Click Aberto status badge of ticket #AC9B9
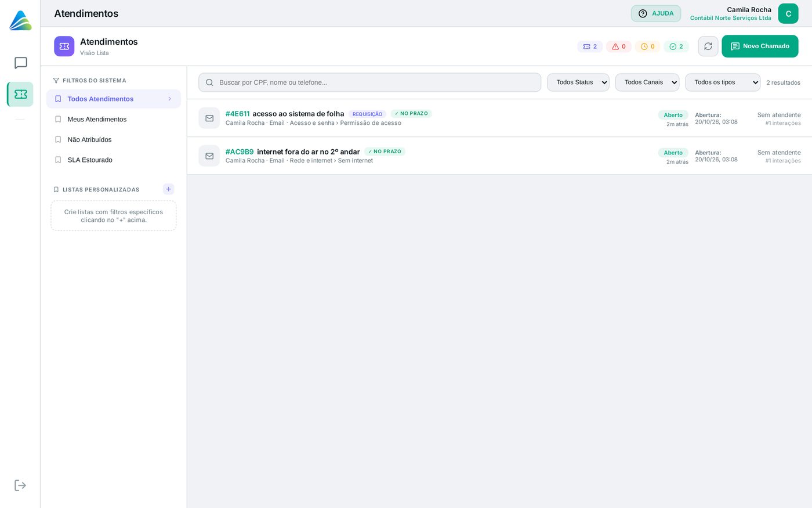Image resolution: width=812 pixels, height=508 pixels. 673,153
